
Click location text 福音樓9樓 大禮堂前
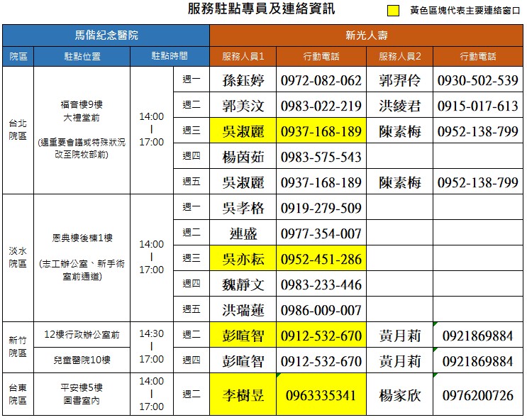(x=82, y=111)
